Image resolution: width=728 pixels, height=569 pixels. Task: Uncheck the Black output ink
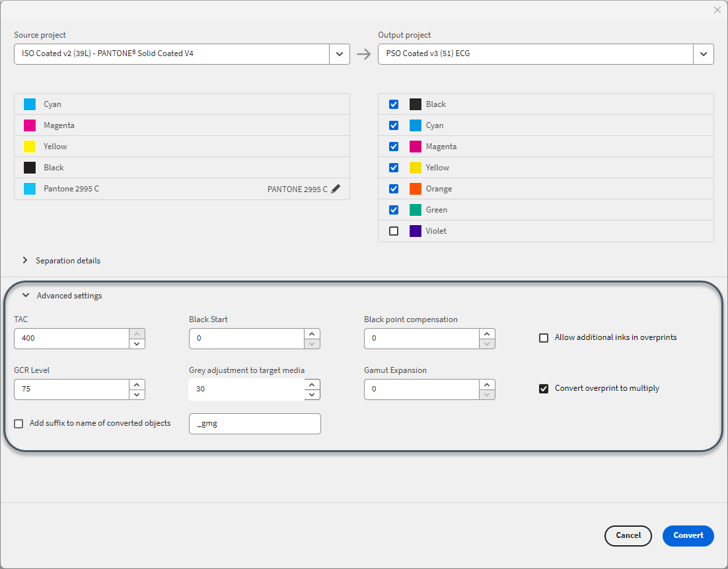point(394,104)
